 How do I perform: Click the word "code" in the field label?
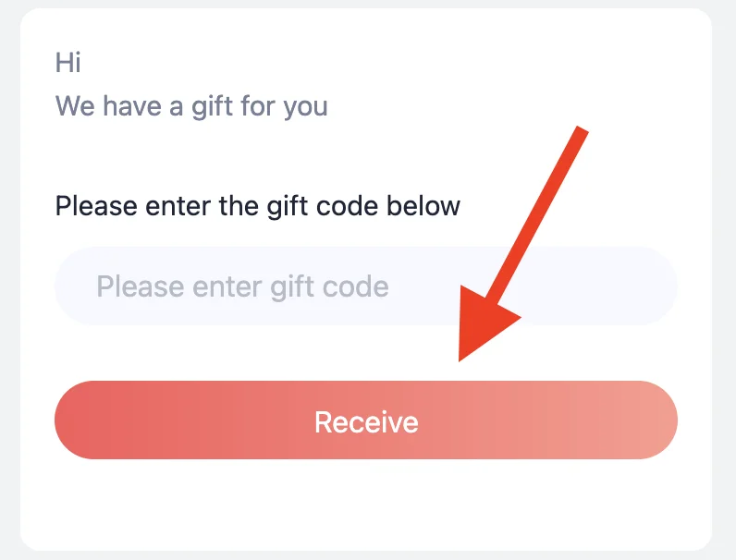pyautogui.click(x=374, y=204)
